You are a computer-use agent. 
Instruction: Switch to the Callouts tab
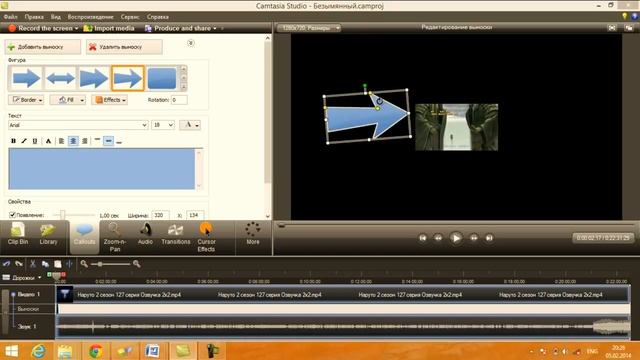point(84,238)
